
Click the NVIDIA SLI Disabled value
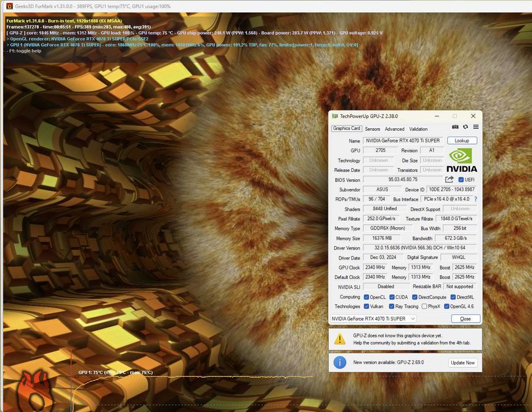(x=386, y=287)
